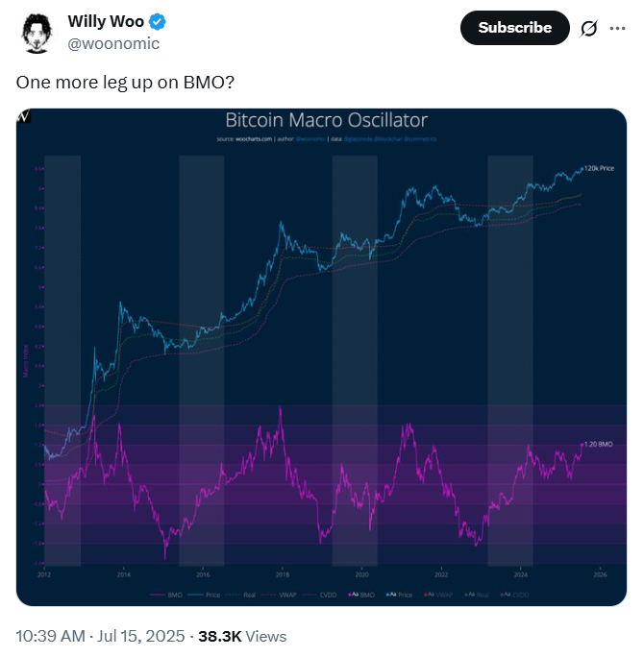Open the three-dot more options menu

(617, 28)
